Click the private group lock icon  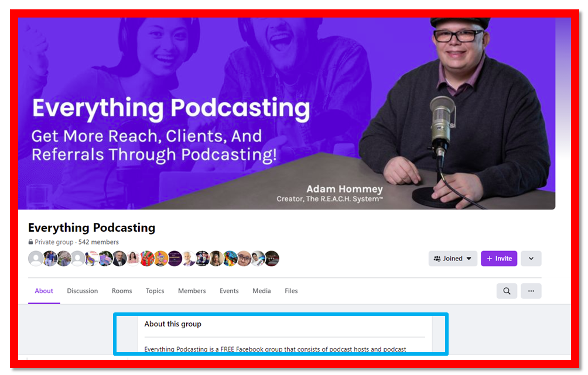click(x=31, y=242)
